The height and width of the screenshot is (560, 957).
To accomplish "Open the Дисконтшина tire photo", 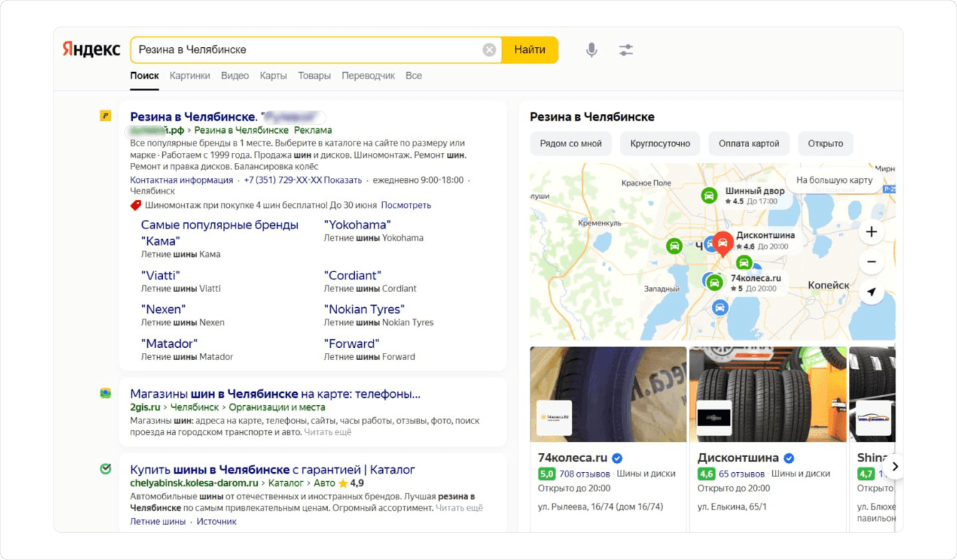I will (x=768, y=394).
